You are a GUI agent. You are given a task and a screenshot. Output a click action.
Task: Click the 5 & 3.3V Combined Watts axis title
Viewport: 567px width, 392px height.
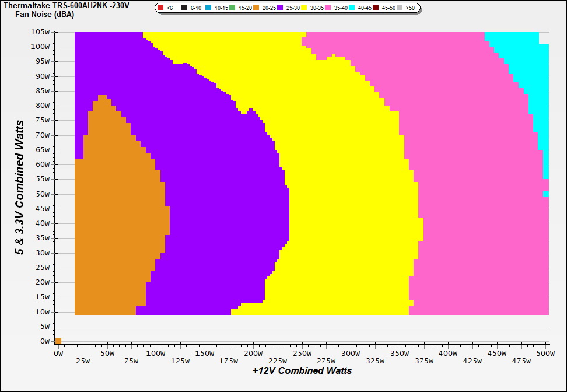pos(20,188)
